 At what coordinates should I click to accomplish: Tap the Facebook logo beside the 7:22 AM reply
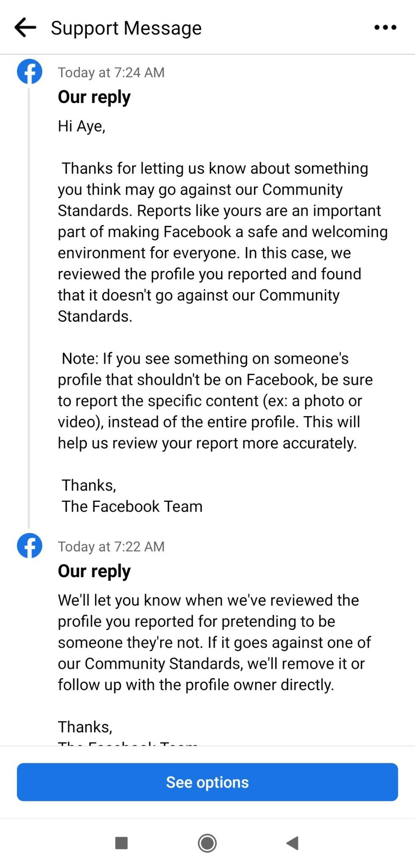pos(29,546)
